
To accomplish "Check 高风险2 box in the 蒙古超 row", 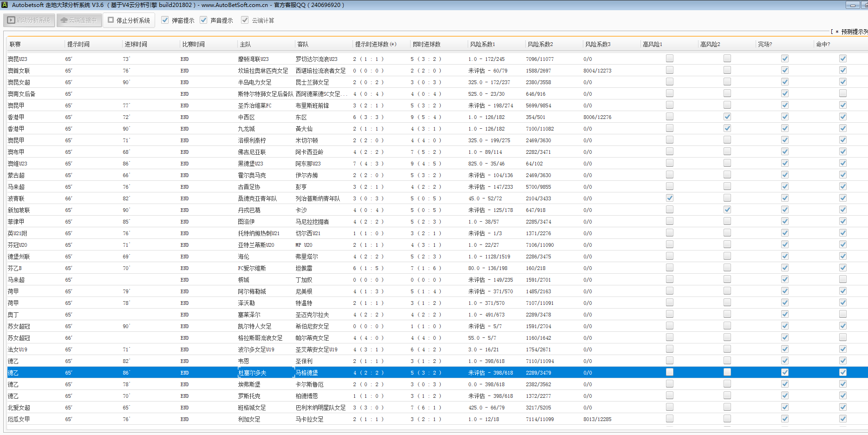I will (727, 175).
